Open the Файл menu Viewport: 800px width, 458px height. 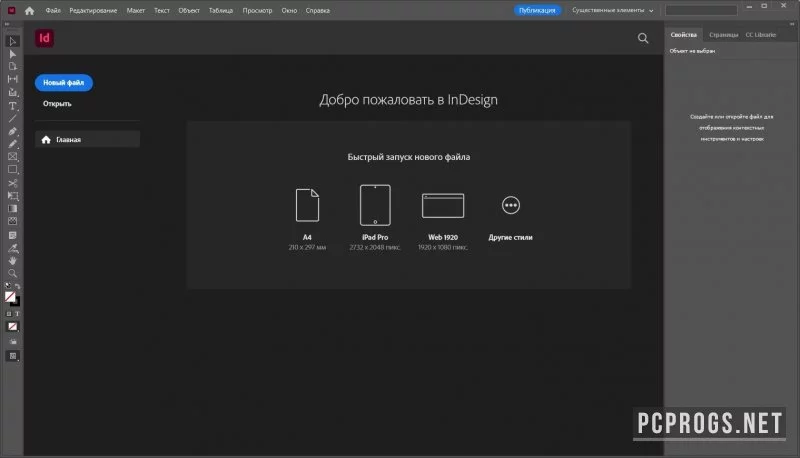click(x=53, y=10)
